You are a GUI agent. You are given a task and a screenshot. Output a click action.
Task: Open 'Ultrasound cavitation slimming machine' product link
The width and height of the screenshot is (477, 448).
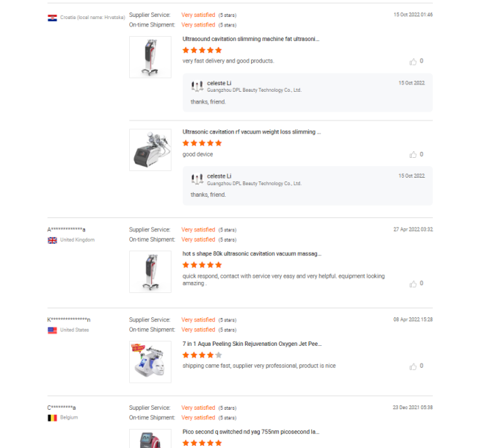pyautogui.click(x=251, y=39)
